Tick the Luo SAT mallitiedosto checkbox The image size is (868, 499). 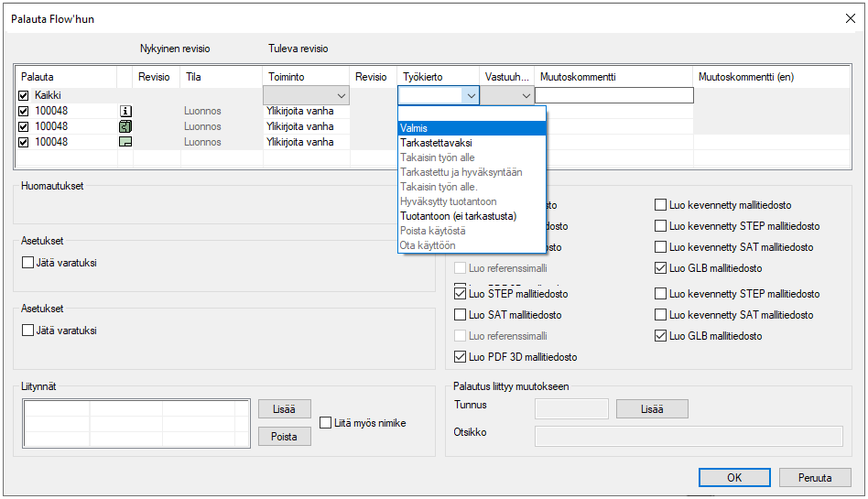(461, 315)
